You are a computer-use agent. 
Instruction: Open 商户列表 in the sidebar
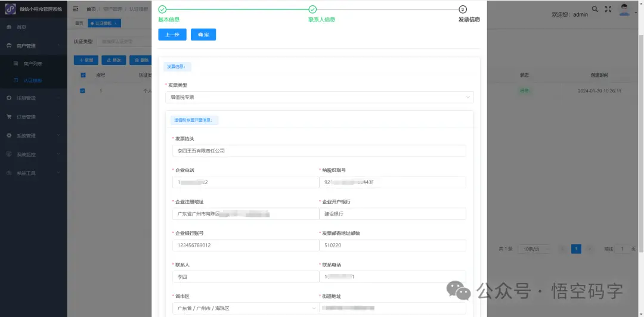tap(33, 64)
